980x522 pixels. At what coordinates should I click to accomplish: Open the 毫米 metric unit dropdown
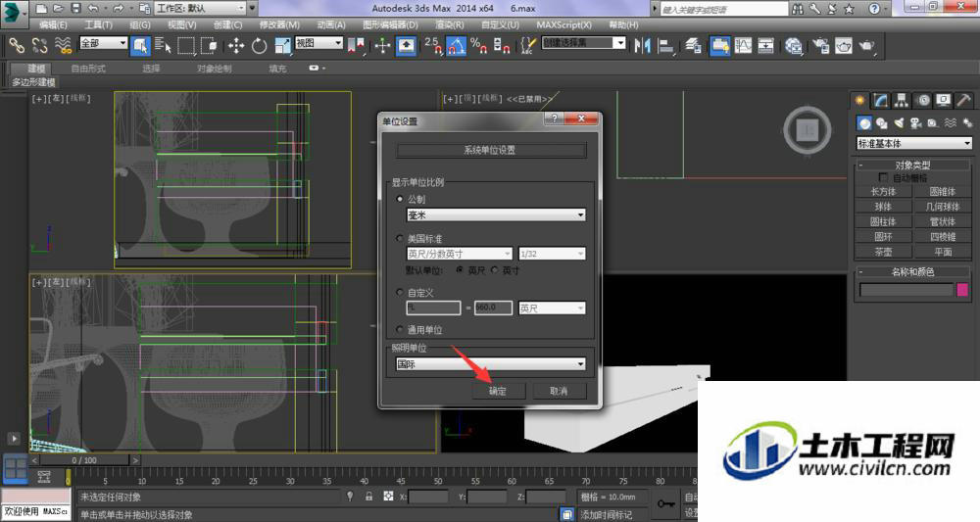[x=496, y=214]
